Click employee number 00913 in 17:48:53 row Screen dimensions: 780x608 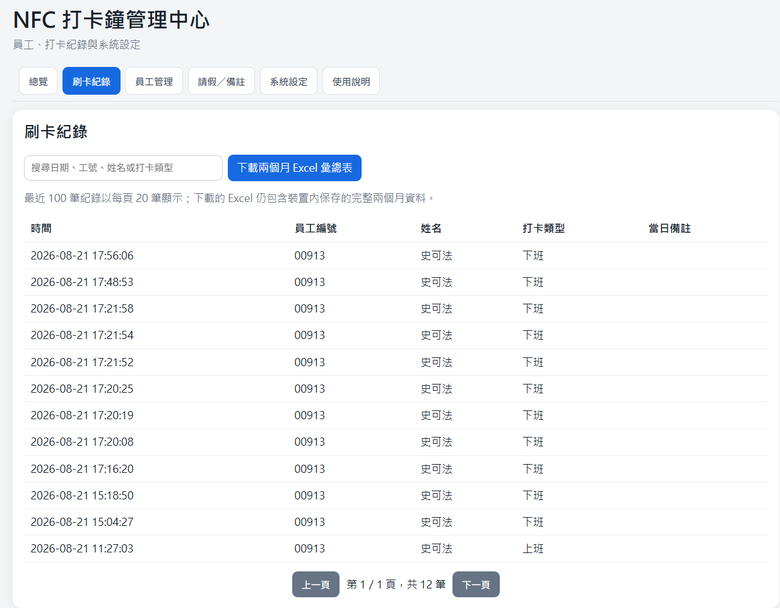point(309,282)
